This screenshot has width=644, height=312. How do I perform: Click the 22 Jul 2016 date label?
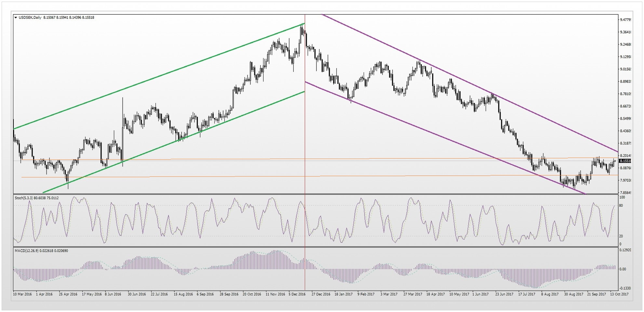click(159, 294)
